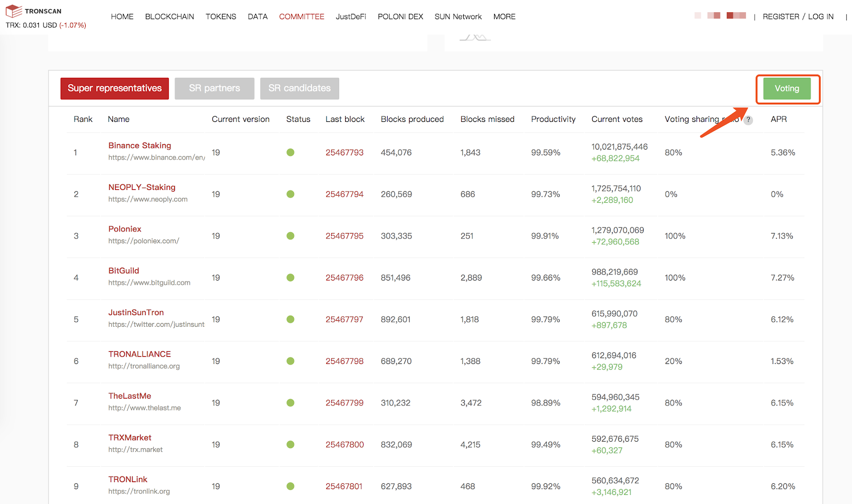Open last block 25467801
Viewport: 852px width, 504px height.
tap(344, 486)
